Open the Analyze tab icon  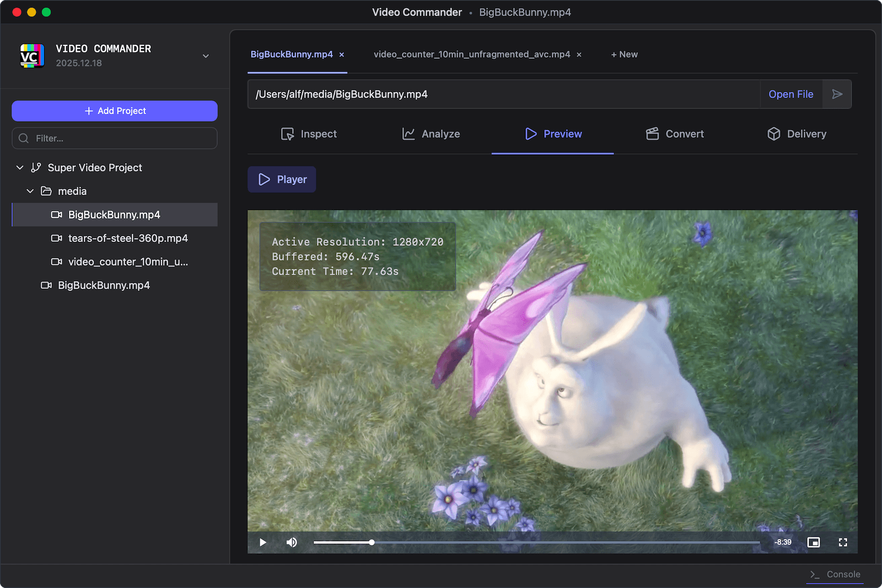[408, 134]
